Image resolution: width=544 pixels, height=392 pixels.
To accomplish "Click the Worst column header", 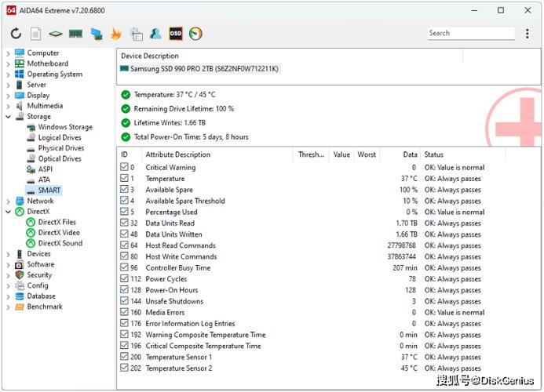I will (x=367, y=154).
